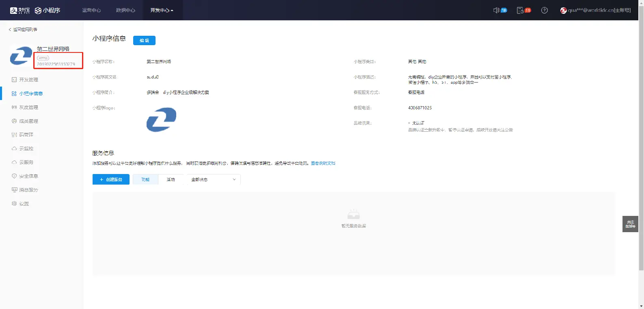Switch to the 活动 filter toggle
The image size is (644, 309).
coord(171,179)
